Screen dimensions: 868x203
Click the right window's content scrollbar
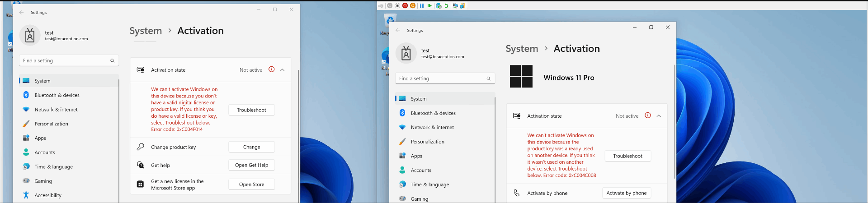[675, 122]
